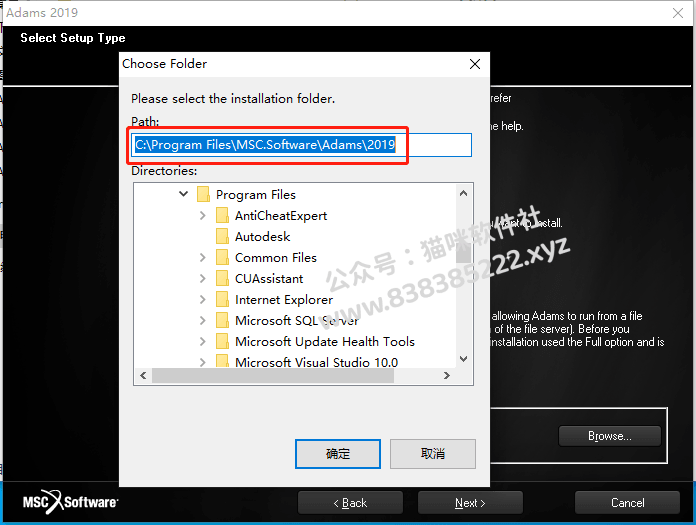Select the Program Files directory label

coord(256,194)
